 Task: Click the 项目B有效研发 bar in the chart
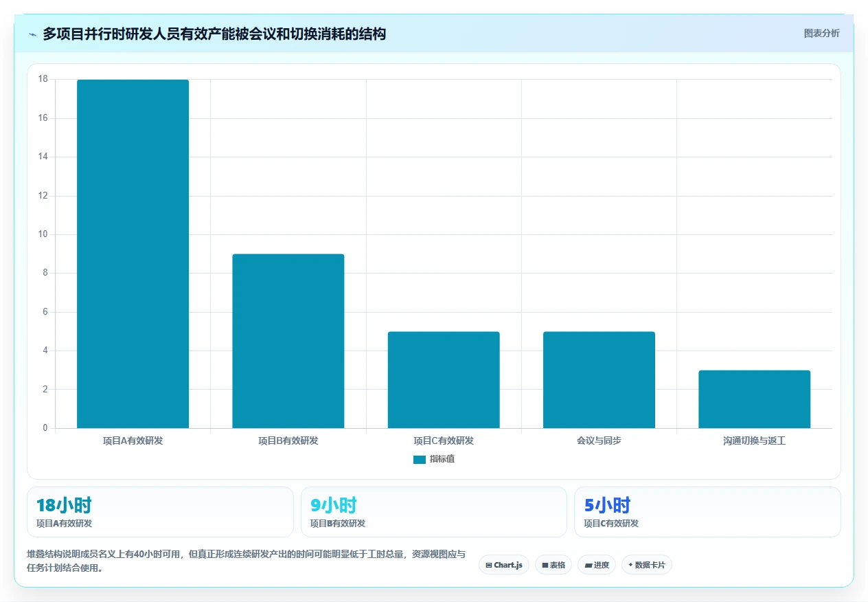(x=288, y=341)
